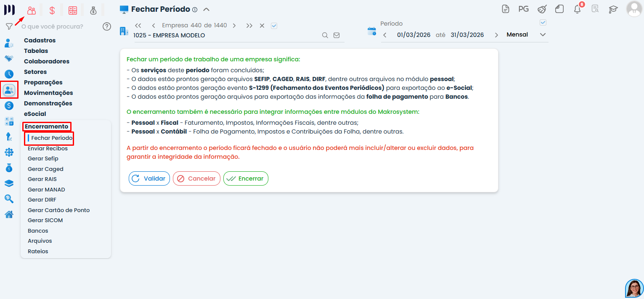The height and width of the screenshot is (299, 644).
Task: Select the magnifier sidebar icon
Action: [x=9, y=199]
